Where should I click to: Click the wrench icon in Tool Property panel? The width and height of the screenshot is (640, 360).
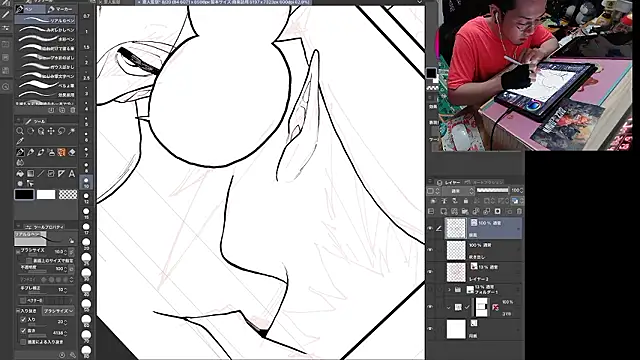(73, 355)
